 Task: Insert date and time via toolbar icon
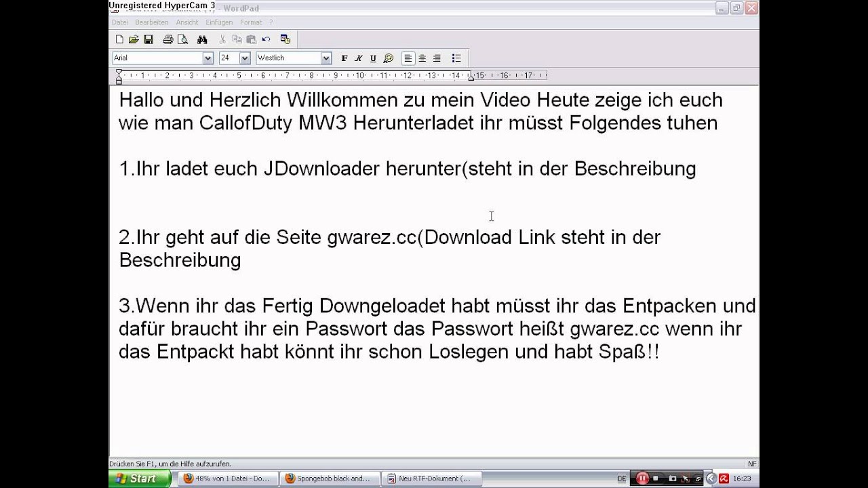285,40
